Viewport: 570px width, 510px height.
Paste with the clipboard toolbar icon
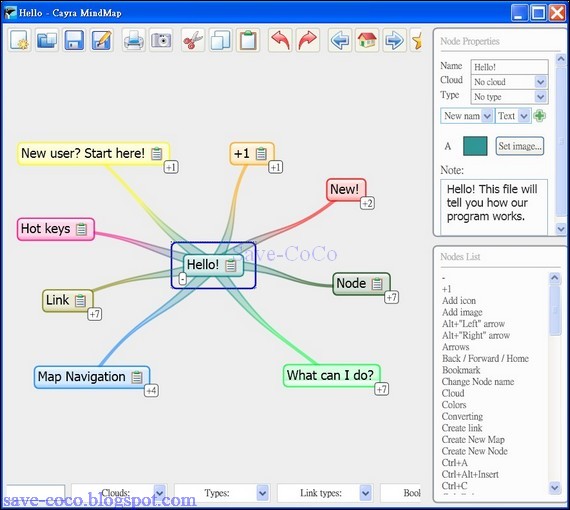coord(248,40)
